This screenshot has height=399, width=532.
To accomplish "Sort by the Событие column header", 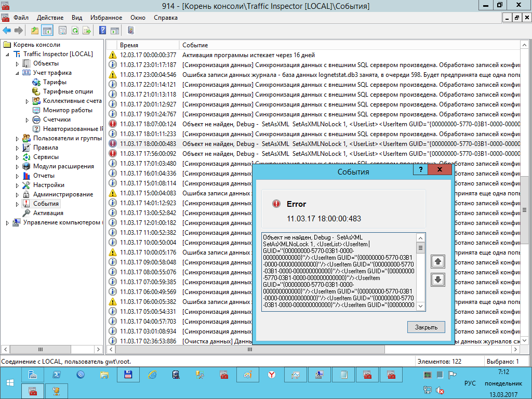I will 350,45.
